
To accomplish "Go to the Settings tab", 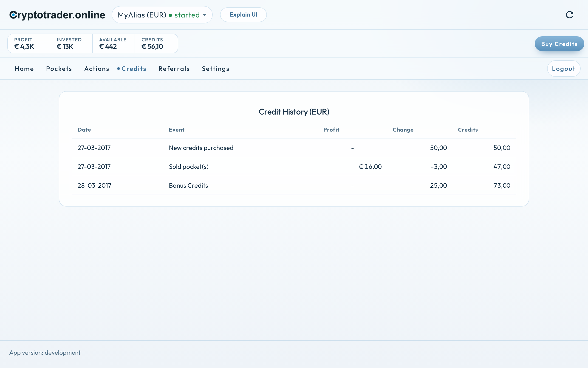I will (215, 69).
